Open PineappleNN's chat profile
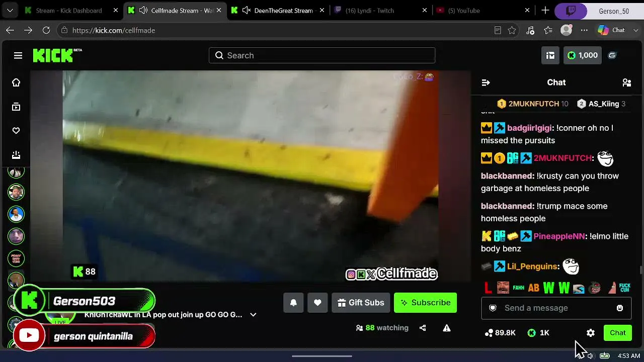The width and height of the screenshot is (644, 362). click(x=559, y=236)
